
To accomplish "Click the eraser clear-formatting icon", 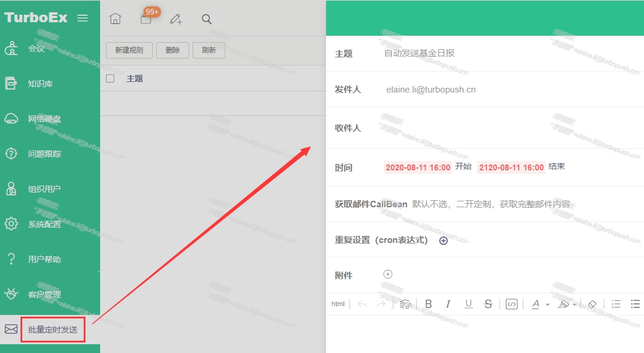I will click(591, 304).
